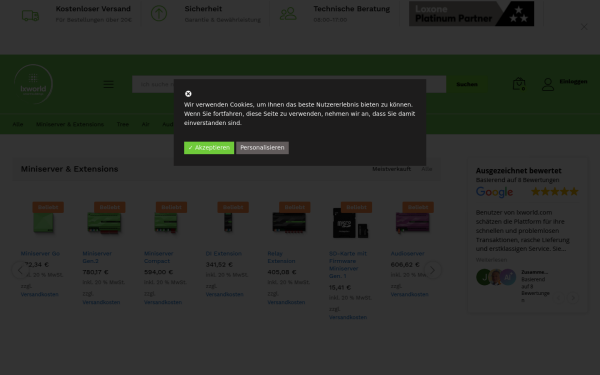The width and height of the screenshot is (600, 375).
Task: Open the Relay Extension product link
Action: [x=281, y=257]
